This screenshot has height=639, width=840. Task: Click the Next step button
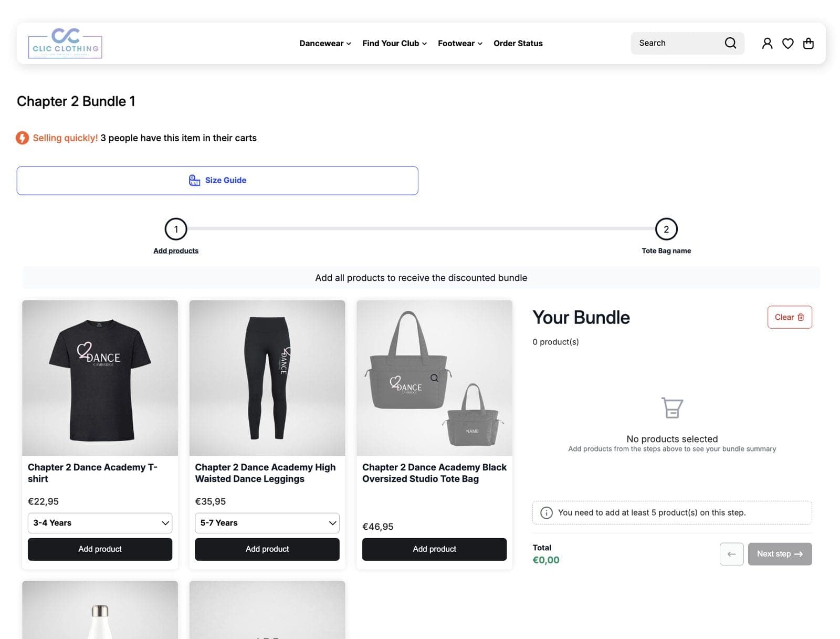tap(780, 554)
